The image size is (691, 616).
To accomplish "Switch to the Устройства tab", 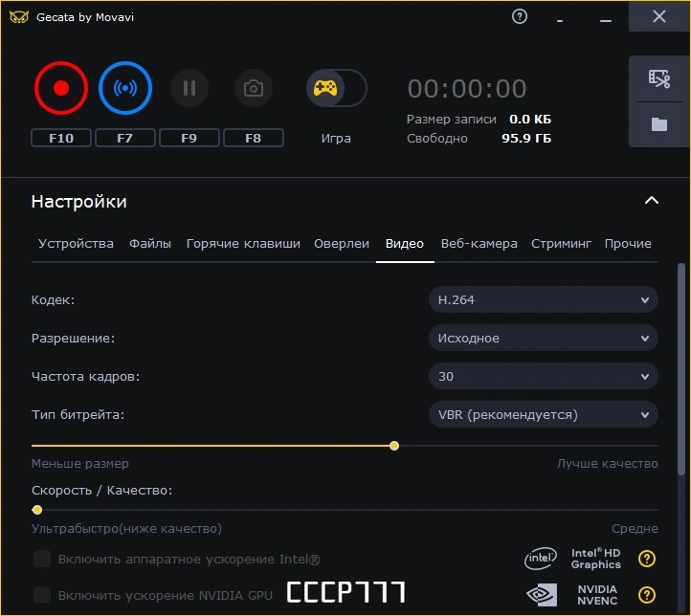I will (76, 244).
